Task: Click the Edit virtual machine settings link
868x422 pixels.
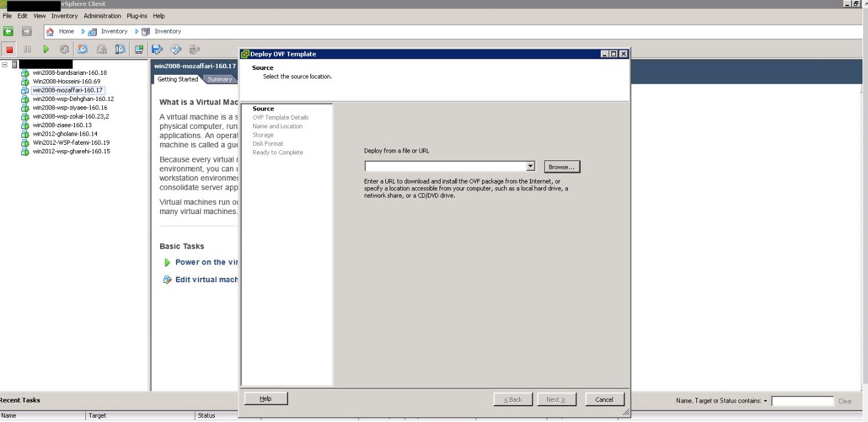Action: (206, 280)
